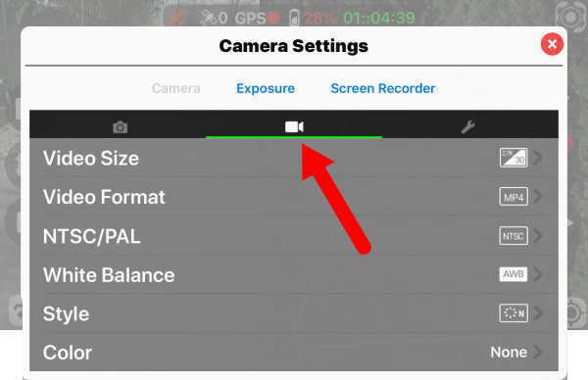Expand the White Balance chevron

(x=538, y=274)
